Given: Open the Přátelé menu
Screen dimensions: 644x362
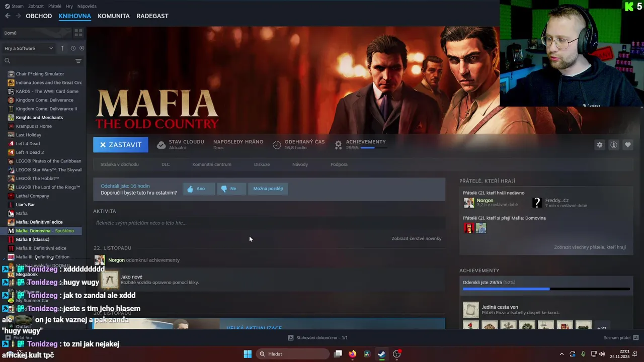Looking at the screenshot, I should click(55, 6).
